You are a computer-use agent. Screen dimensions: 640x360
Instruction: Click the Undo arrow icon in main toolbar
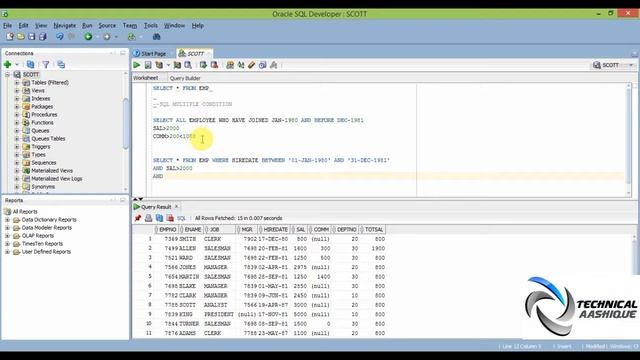point(60,37)
